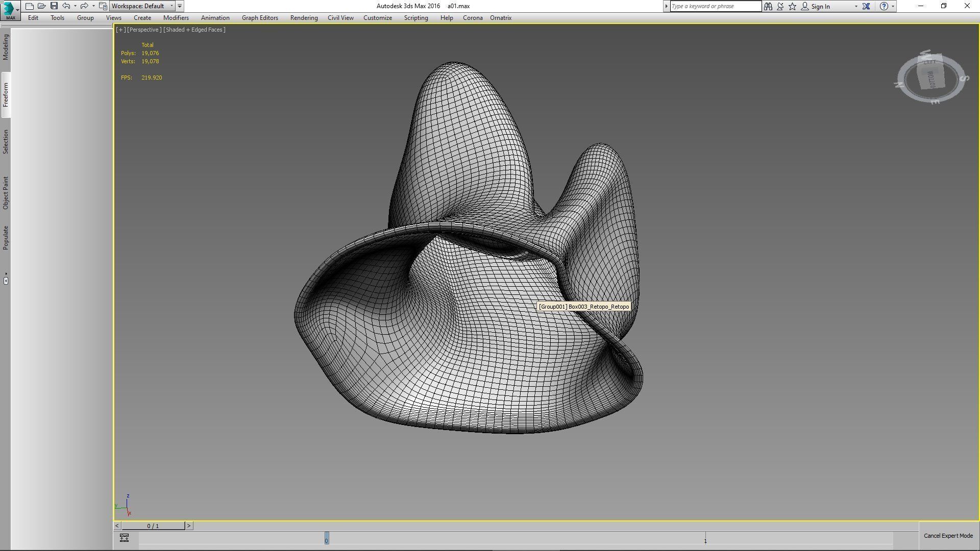
Task: Switch to the Modeling ribbon tab
Action: click(6, 47)
